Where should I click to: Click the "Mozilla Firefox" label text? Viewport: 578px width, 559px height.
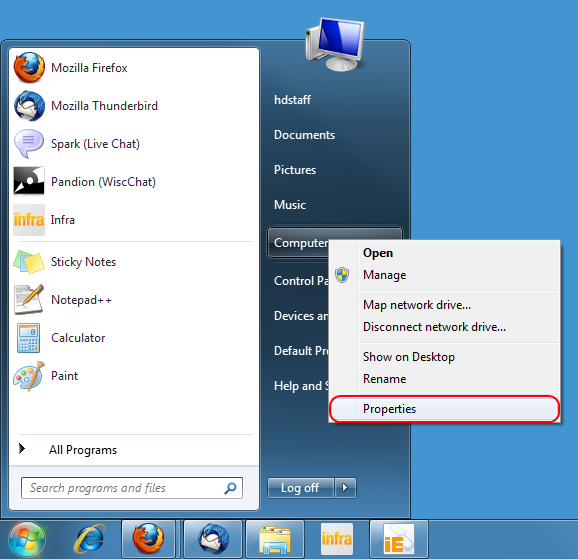(89, 68)
